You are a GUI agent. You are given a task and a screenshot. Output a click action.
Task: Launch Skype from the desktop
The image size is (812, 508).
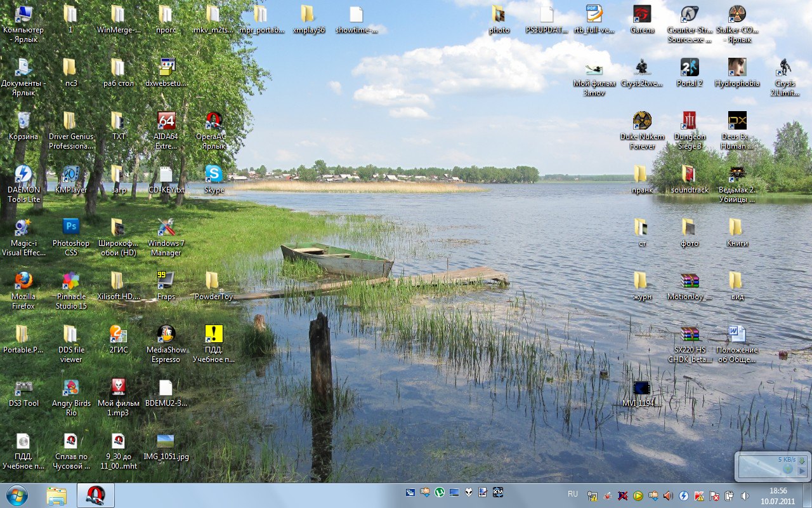pos(214,179)
